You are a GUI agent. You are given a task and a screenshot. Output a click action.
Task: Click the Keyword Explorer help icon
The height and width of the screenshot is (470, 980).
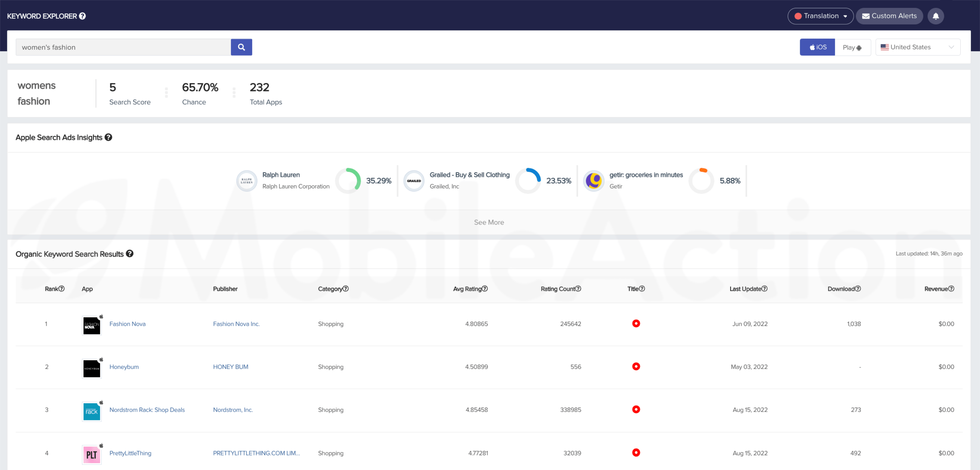[82, 16]
